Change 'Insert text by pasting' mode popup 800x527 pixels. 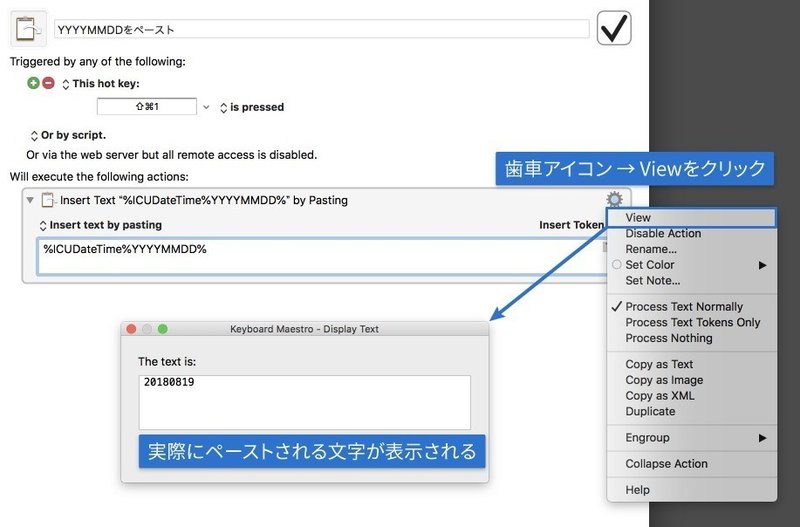point(101,225)
